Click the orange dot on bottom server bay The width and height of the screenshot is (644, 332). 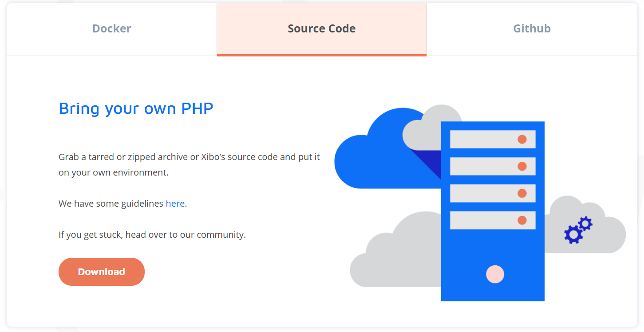(522, 220)
